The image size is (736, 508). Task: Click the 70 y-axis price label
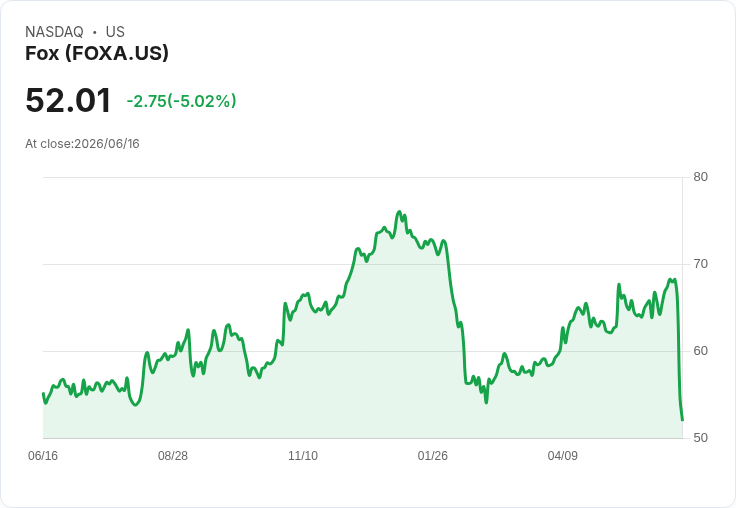[700, 264]
